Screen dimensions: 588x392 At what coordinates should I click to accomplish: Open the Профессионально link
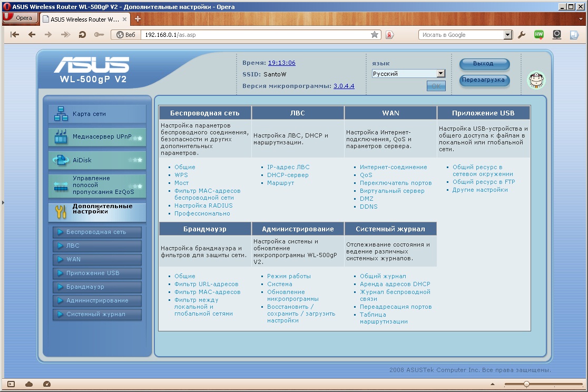coord(202,213)
